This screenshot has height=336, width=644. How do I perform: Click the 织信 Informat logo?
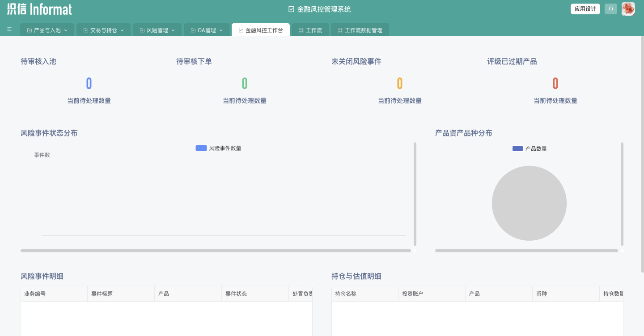pos(39,9)
